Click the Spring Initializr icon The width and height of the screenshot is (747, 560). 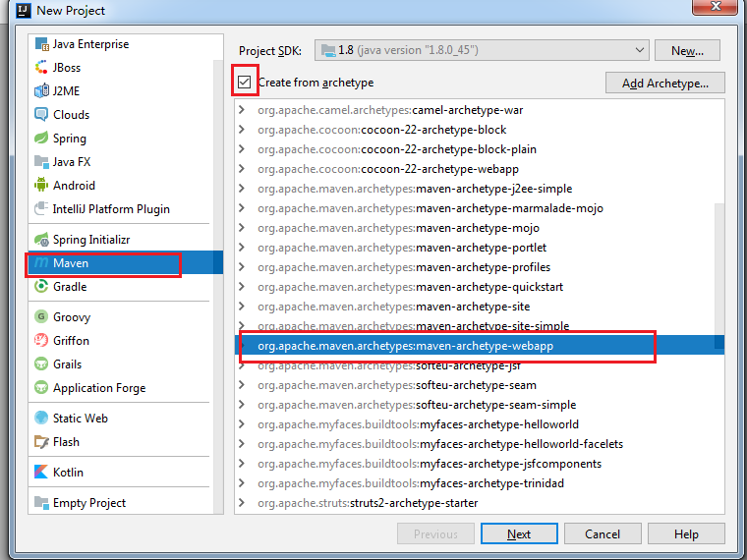point(41,240)
